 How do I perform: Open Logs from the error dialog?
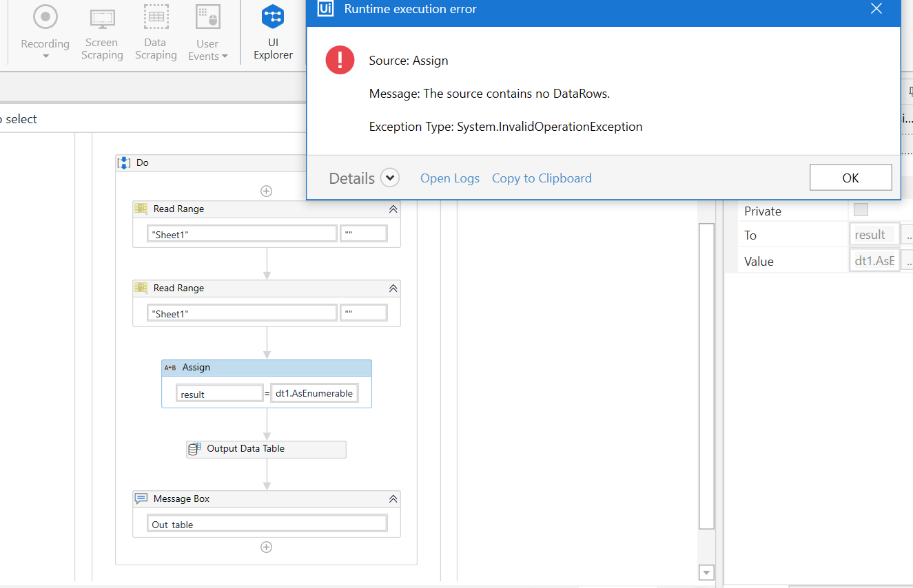449,178
